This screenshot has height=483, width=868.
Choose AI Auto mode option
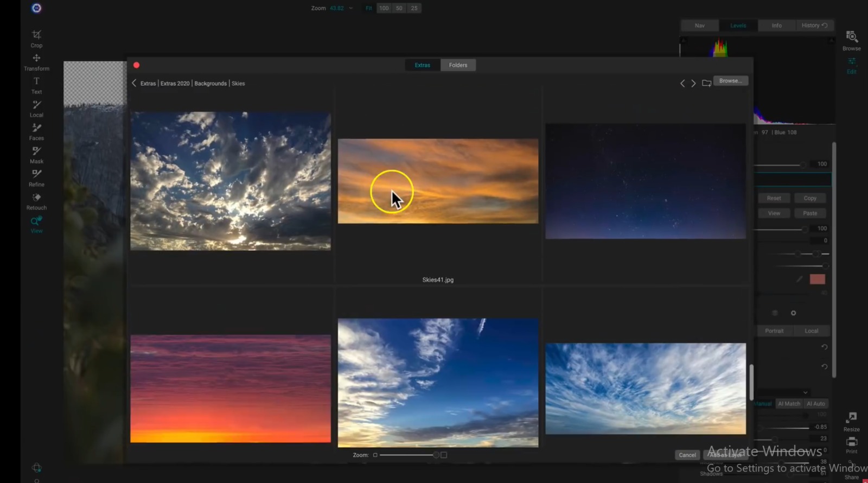(815, 404)
